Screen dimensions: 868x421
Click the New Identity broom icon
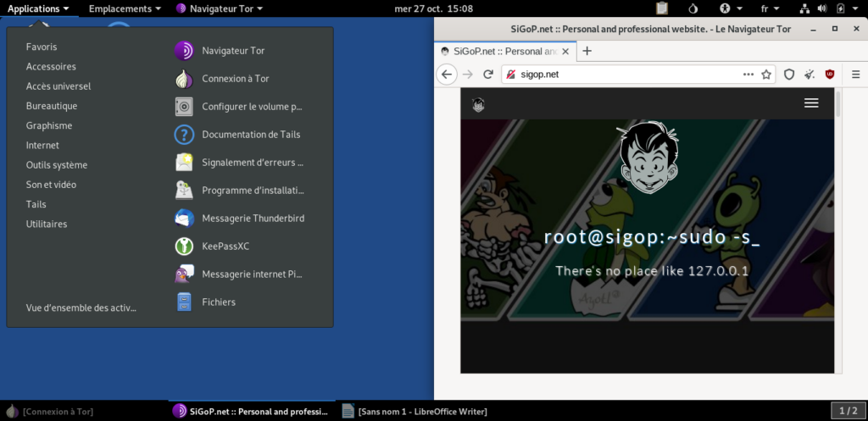(x=810, y=75)
